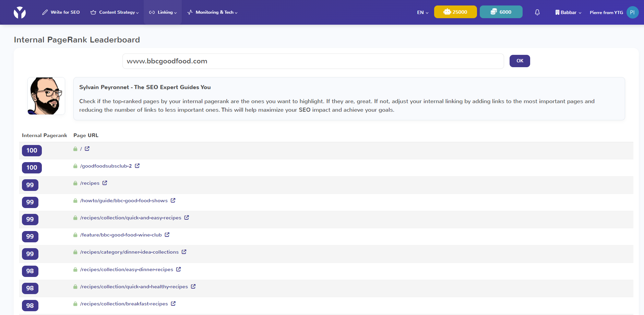The image size is (644, 315).
Task: Expand the Babbar workspace dropdown
Action: (x=568, y=12)
